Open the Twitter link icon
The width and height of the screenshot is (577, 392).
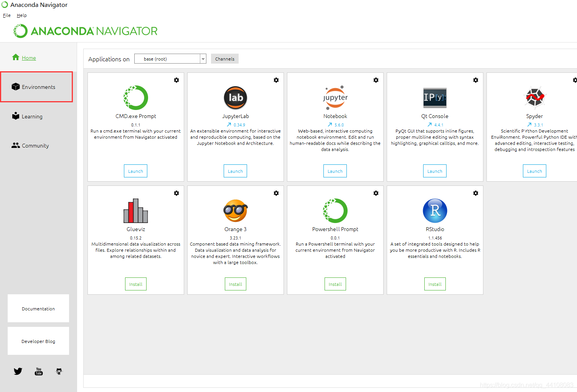pyautogui.click(x=18, y=371)
